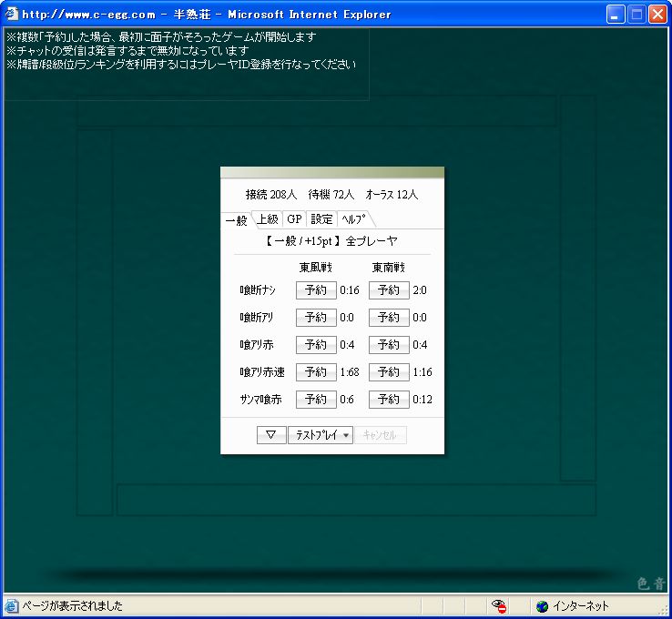Image resolution: width=672 pixels, height=619 pixels.
Task: Click the 2:0 count in 喰断ナシ row
Action: click(420, 290)
